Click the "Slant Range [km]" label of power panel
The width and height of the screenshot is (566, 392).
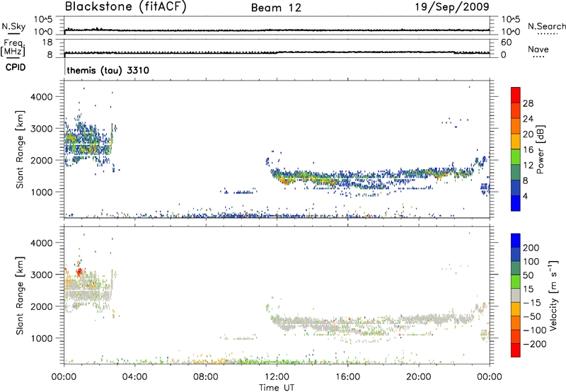point(20,149)
